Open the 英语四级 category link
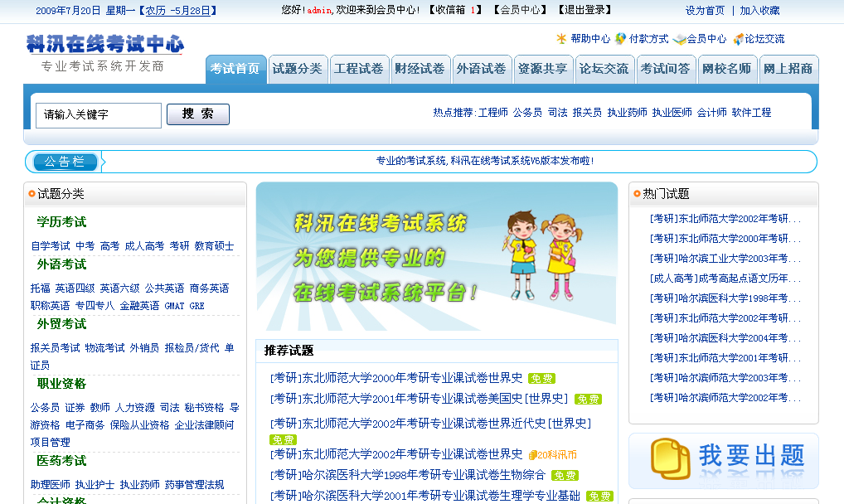This screenshot has width=844, height=504. pyautogui.click(x=75, y=288)
